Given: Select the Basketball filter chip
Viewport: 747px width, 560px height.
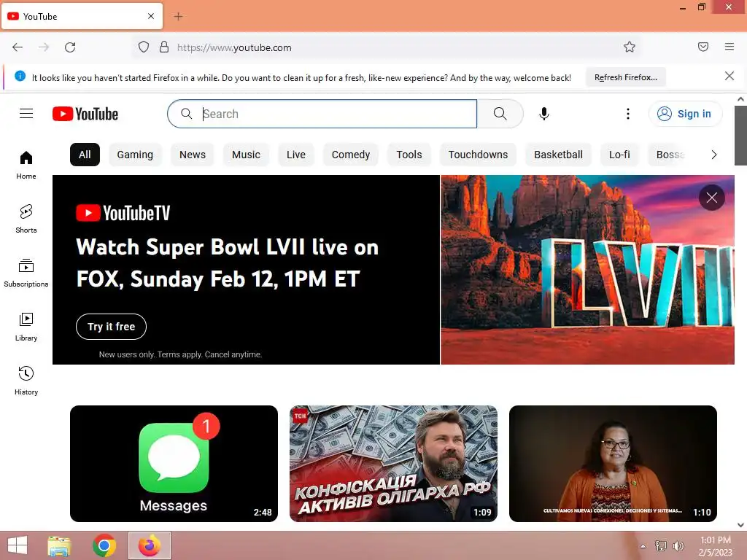Looking at the screenshot, I should click(558, 155).
